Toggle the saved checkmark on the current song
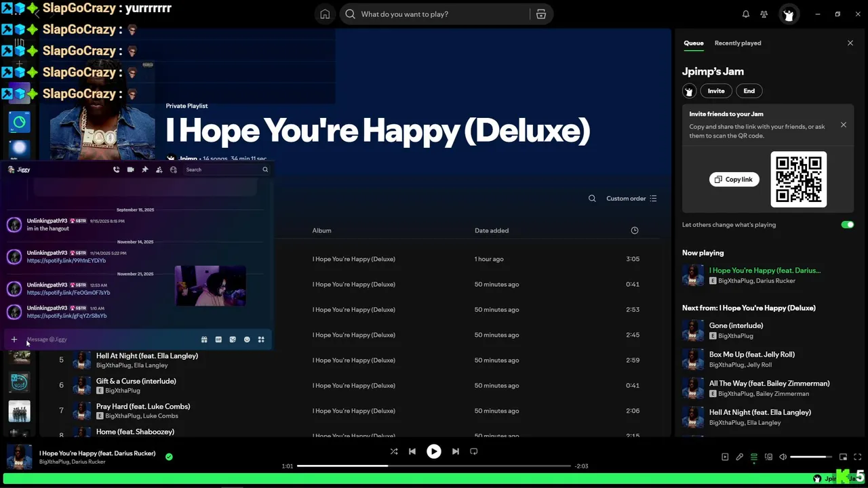 [x=169, y=457]
